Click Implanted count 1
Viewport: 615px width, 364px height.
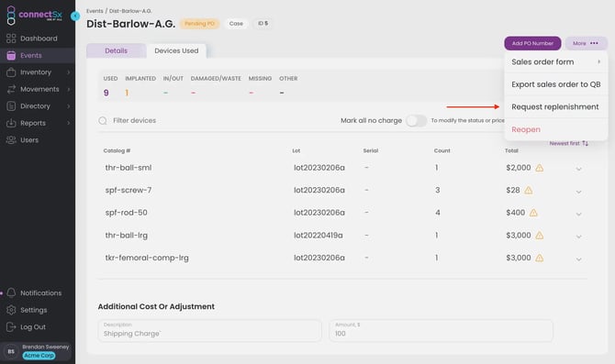[127, 93]
